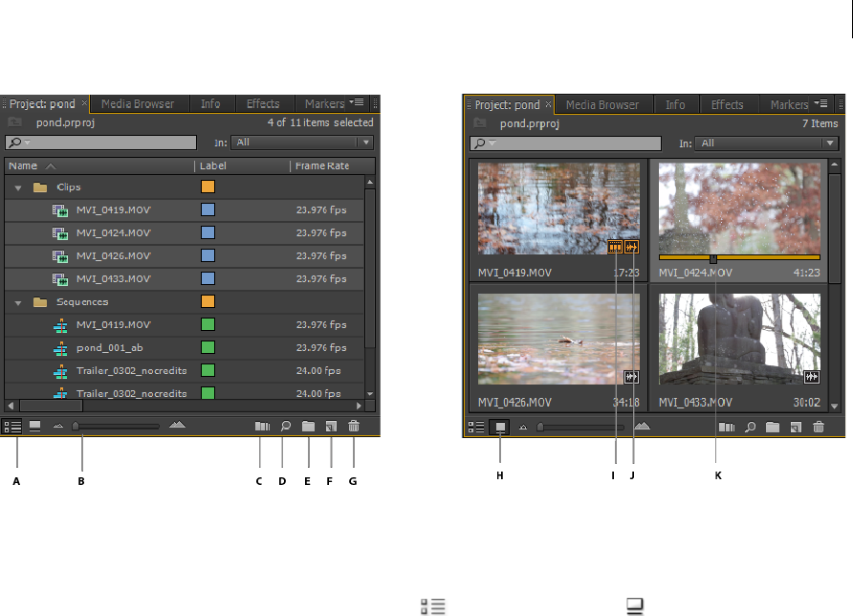Select MVI_0433.MOV statue thumbnail
Image resolution: width=853 pixels, height=616 pixels.
coord(739,339)
